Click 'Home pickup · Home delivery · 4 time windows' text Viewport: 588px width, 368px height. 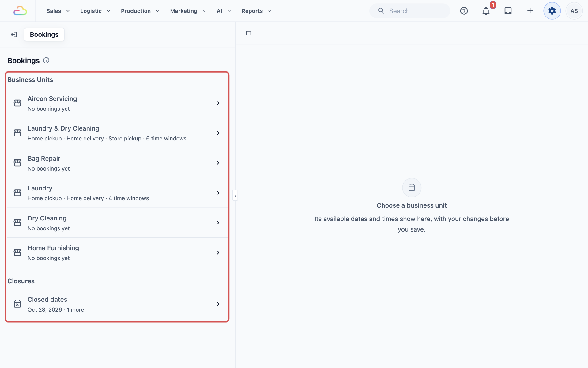tap(88, 198)
